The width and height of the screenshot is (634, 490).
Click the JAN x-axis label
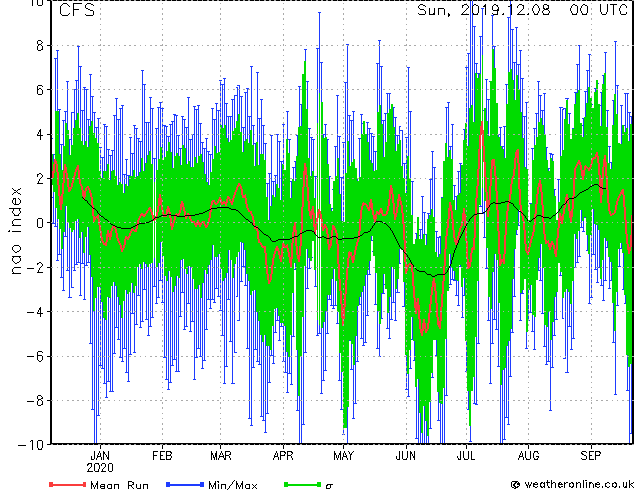[x=100, y=456]
